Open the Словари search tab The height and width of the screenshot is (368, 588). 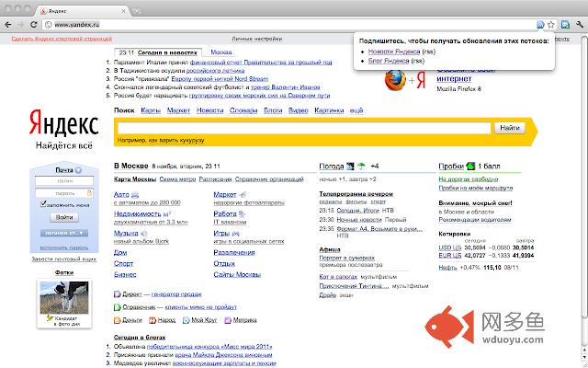tap(243, 110)
